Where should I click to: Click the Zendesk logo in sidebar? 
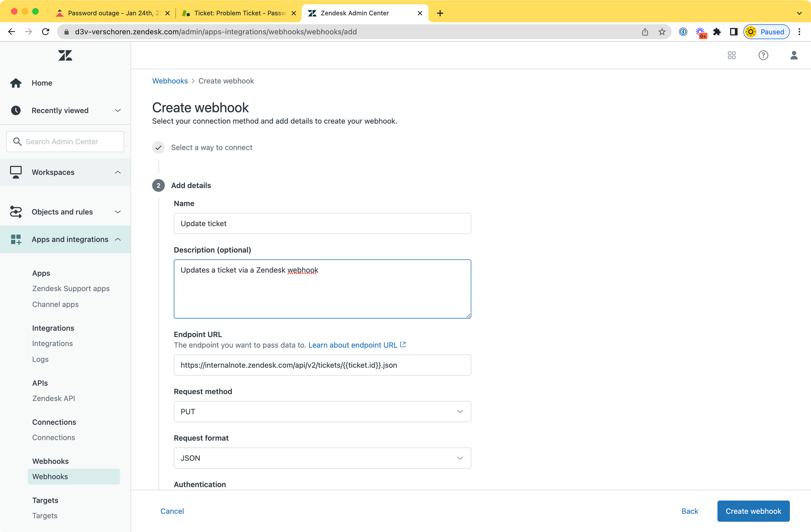[65, 56]
